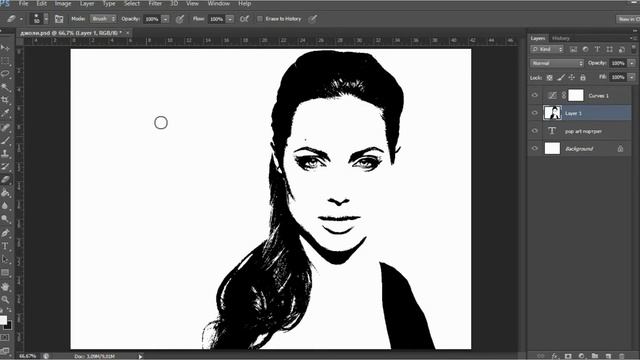The image size is (640, 360).
Task: Select the Eyedropper tool
Action: 5,113
